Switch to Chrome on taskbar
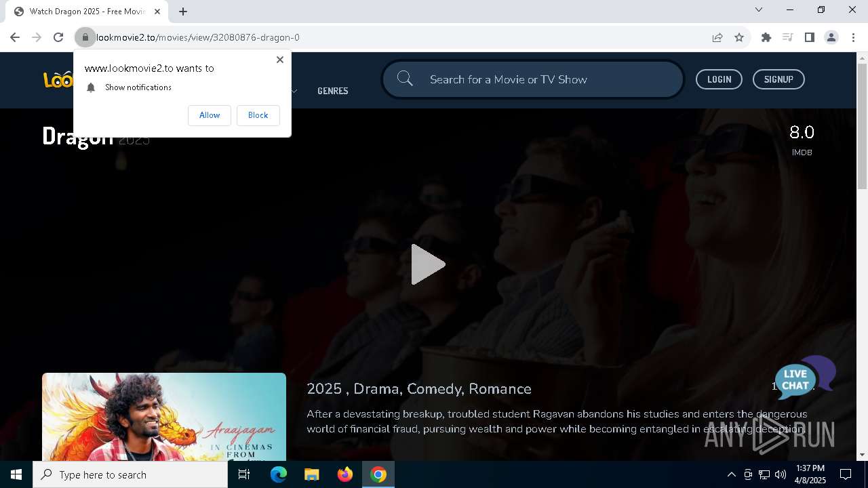 tap(378, 474)
